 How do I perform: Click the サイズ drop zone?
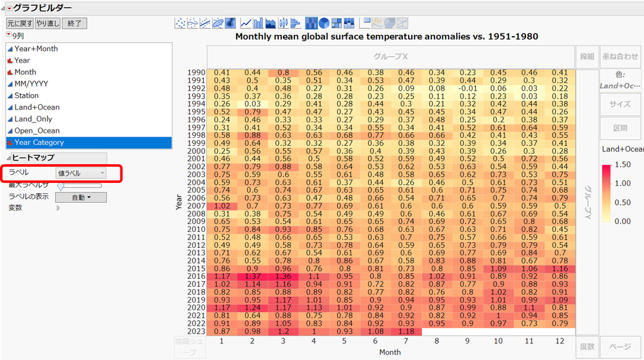click(x=620, y=104)
